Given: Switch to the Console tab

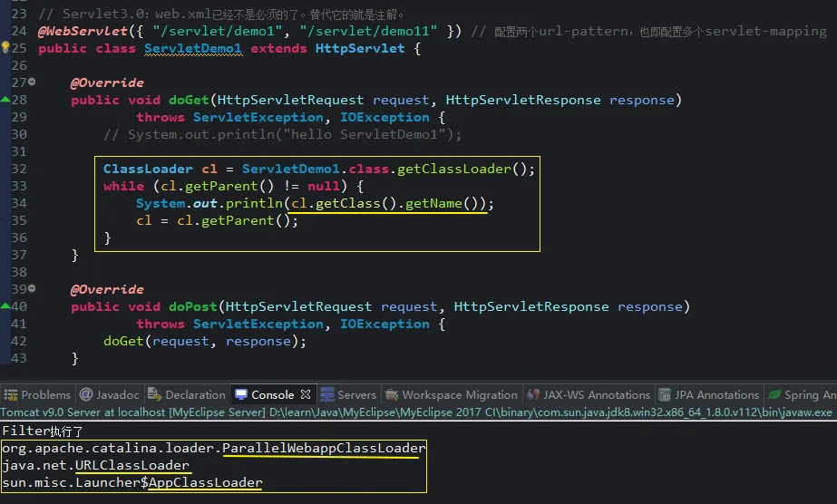Looking at the screenshot, I should click(x=272, y=394).
